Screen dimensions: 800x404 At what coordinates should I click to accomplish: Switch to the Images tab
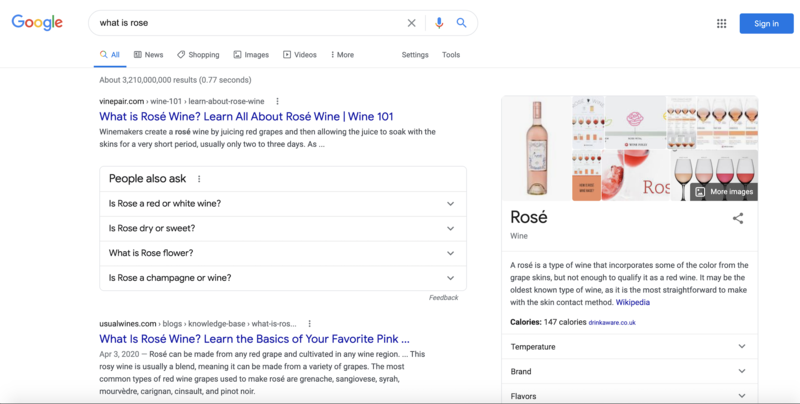[x=251, y=55]
